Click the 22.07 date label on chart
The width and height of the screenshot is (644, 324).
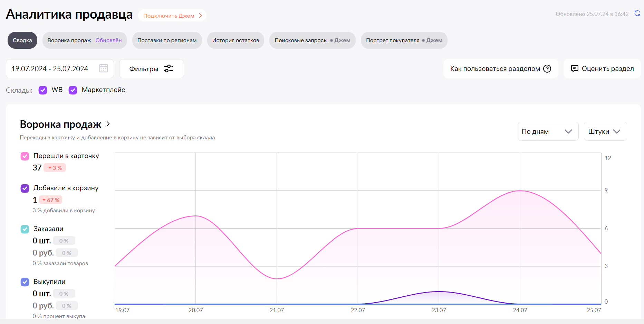[x=358, y=310]
